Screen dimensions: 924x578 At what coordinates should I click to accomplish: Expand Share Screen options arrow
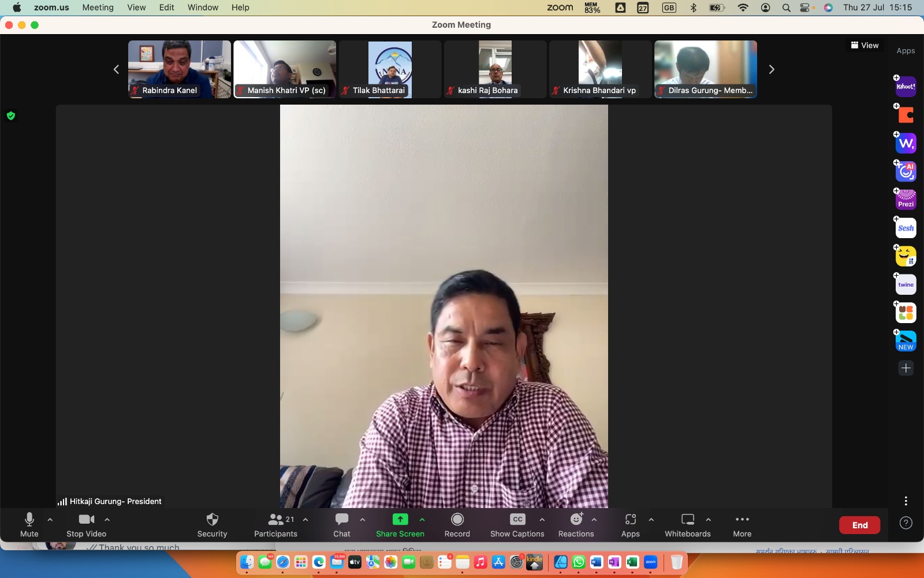[x=422, y=520]
